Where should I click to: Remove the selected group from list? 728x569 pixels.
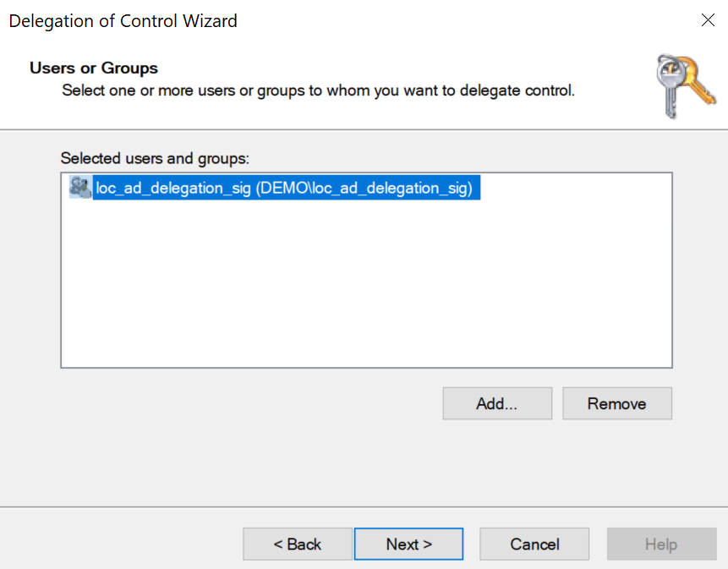click(x=617, y=403)
